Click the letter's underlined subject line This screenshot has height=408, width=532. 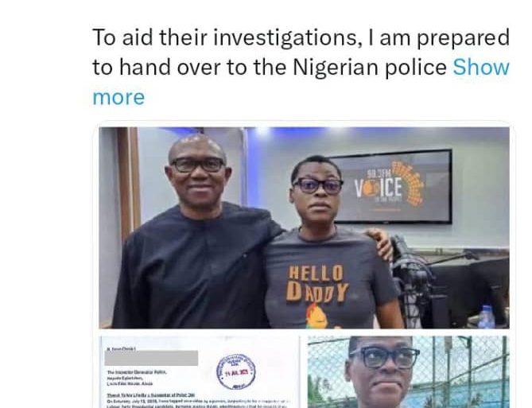point(150,394)
